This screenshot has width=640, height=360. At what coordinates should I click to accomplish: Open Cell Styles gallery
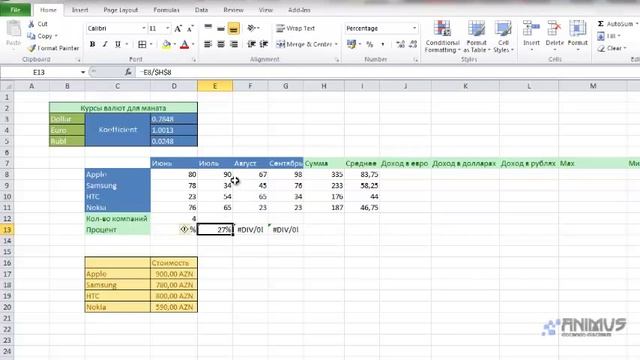click(x=503, y=37)
